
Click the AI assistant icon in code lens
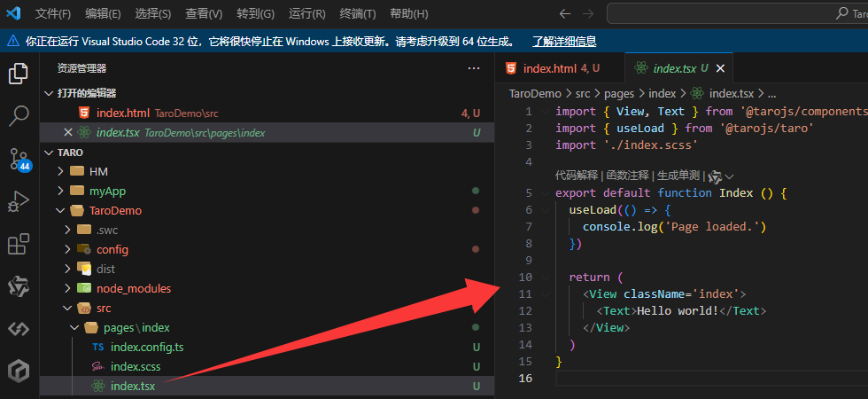(x=715, y=176)
